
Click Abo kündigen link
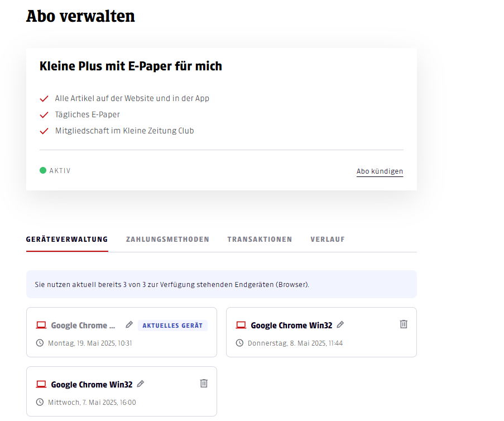click(x=380, y=171)
